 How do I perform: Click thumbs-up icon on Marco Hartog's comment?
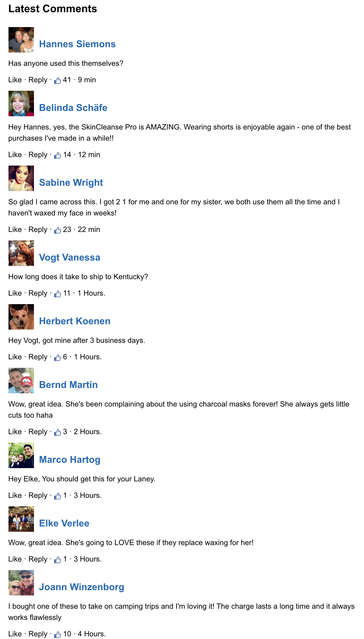[x=57, y=496]
